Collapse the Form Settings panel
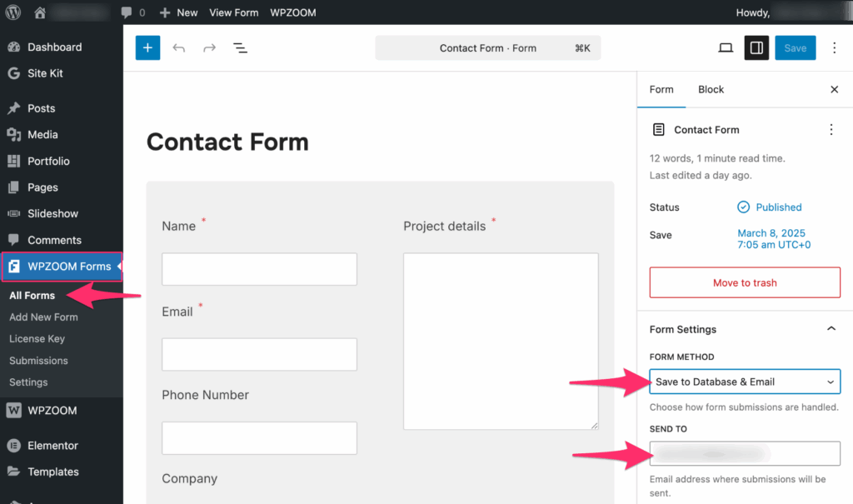 pyautogui.click(x=745, y=329)
